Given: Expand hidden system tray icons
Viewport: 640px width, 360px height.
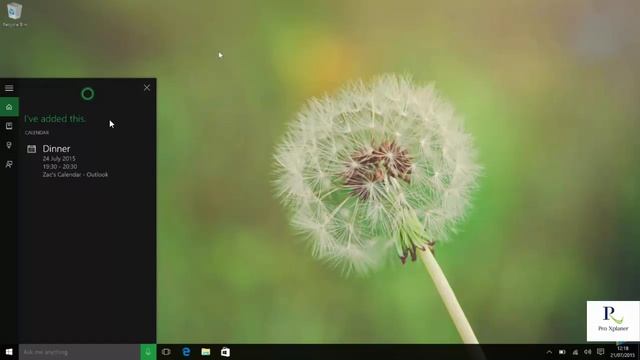Looking at the screenshot, I should [549, 352].
